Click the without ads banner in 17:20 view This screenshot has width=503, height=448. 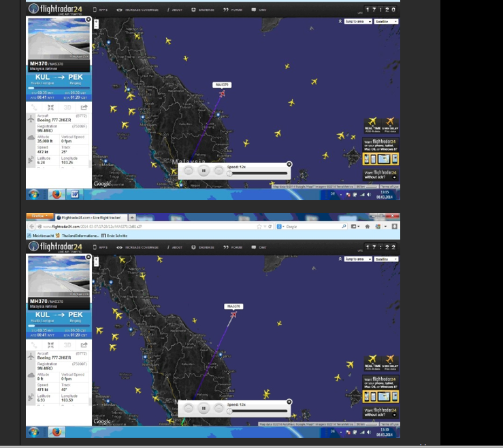(x=380, y=174)
